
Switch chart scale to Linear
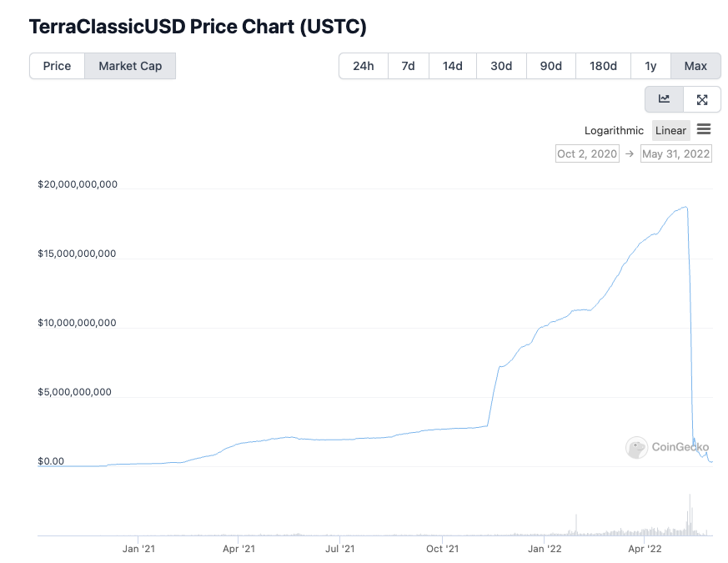pyautogui.click(x=670, y=130)
